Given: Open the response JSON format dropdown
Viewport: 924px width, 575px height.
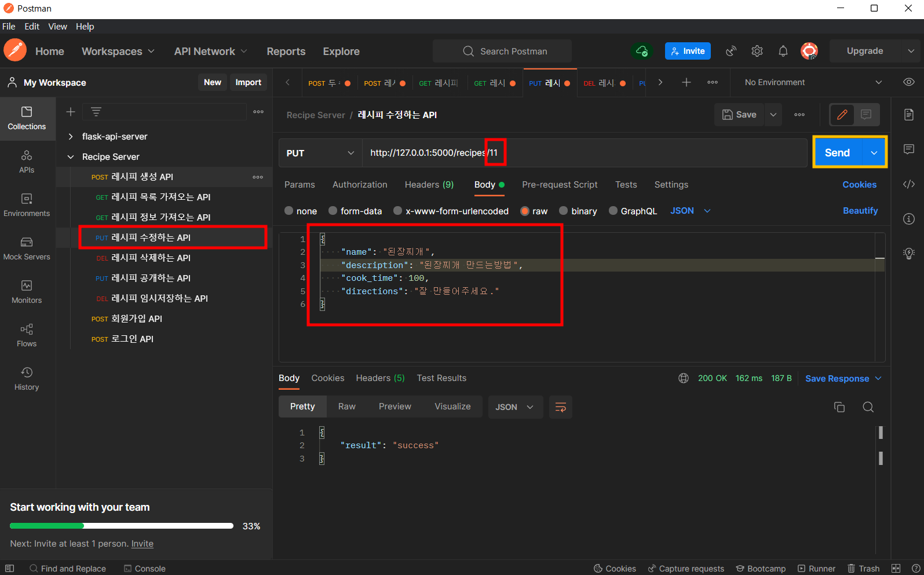Looking at the screenshot, I should [x=515, y=407].
